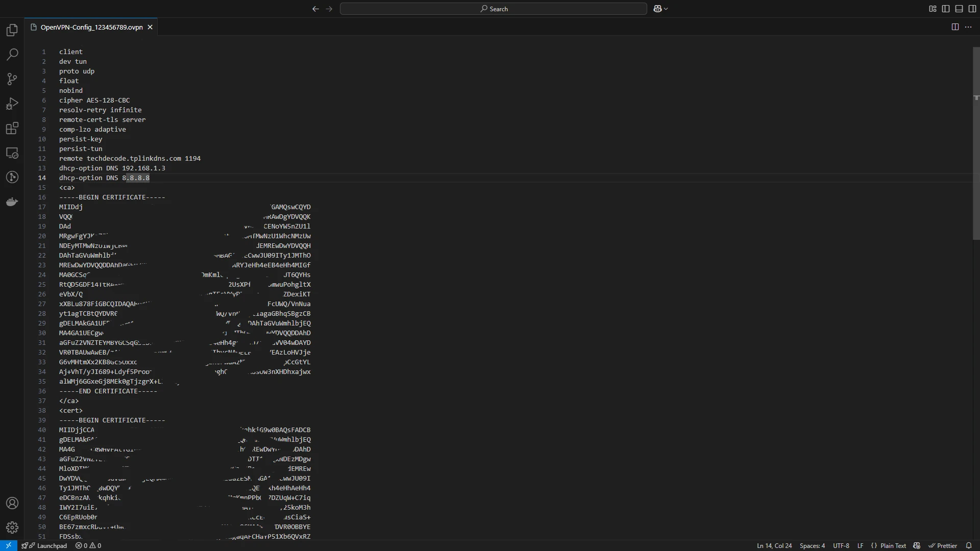Open Customize Layout icon
Screen dimensions: 980x551
(x=933, y=9)
